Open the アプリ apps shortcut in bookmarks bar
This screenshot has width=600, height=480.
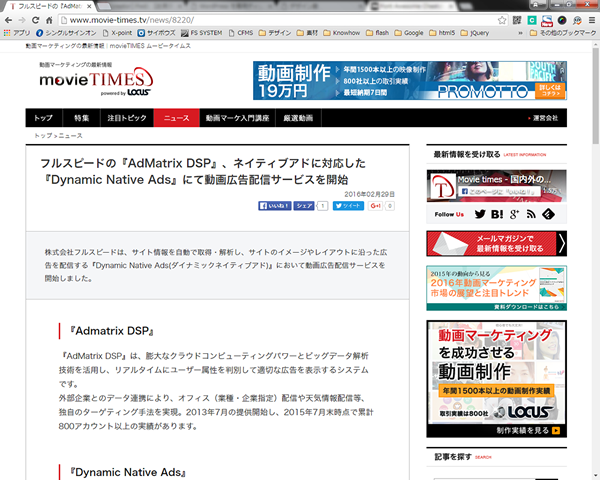tap(17, 33)
